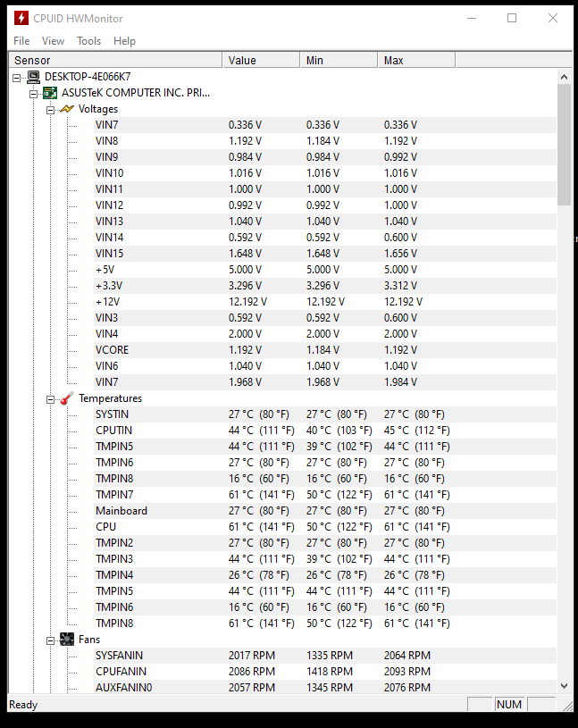Select the VCORE voltage row
This screenshot has width=578, height=728.
324,350
